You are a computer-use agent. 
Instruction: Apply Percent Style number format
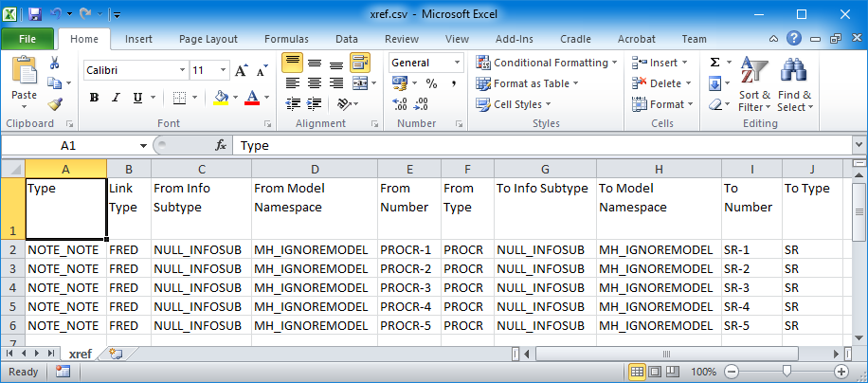(x=432, y=83)
